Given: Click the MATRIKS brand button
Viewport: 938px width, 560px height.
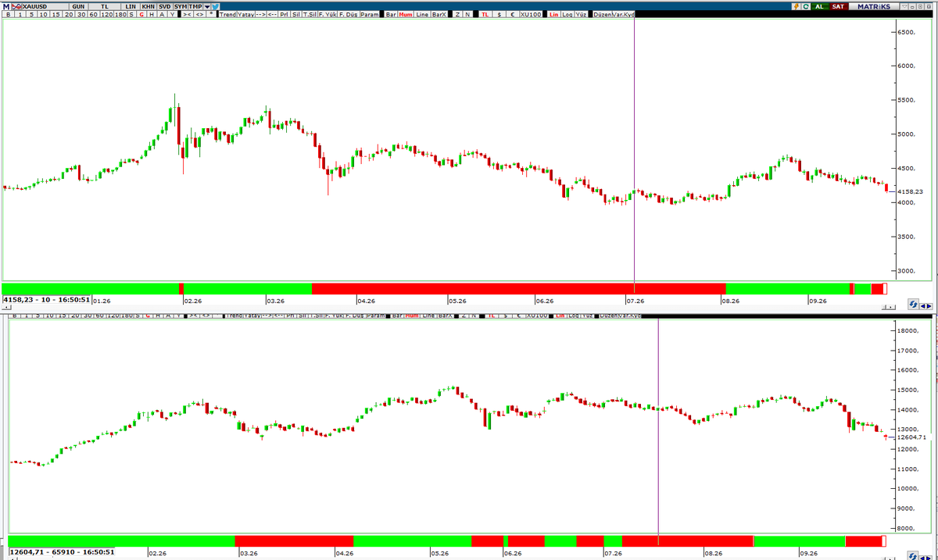Looking at the screenshot, I should (874, 6).
